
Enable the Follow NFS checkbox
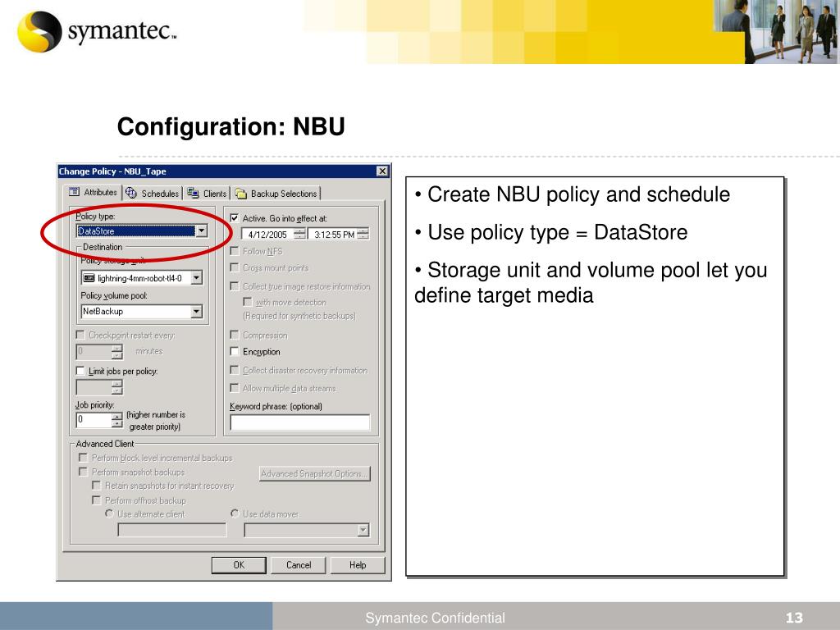234,251
